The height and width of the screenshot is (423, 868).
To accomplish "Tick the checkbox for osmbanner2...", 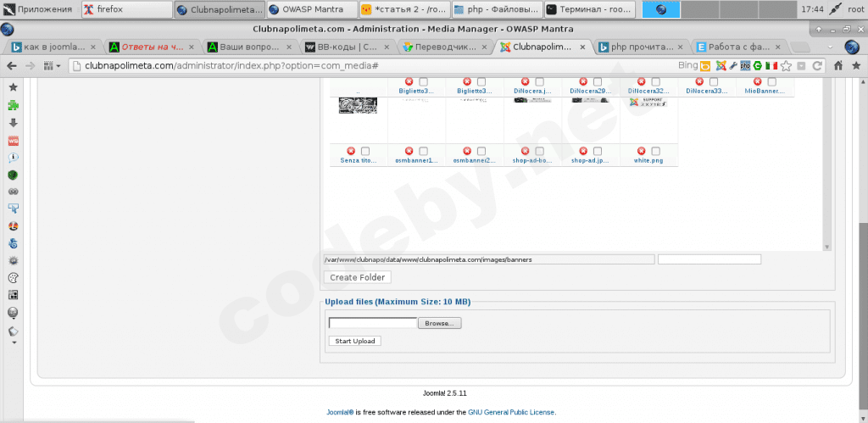I will [x=481, y=151].
